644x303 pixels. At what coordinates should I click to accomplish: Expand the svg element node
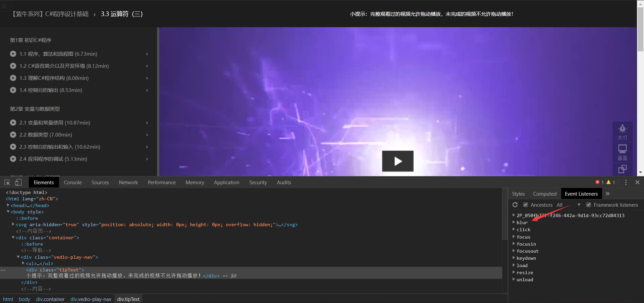coord(13,224)
